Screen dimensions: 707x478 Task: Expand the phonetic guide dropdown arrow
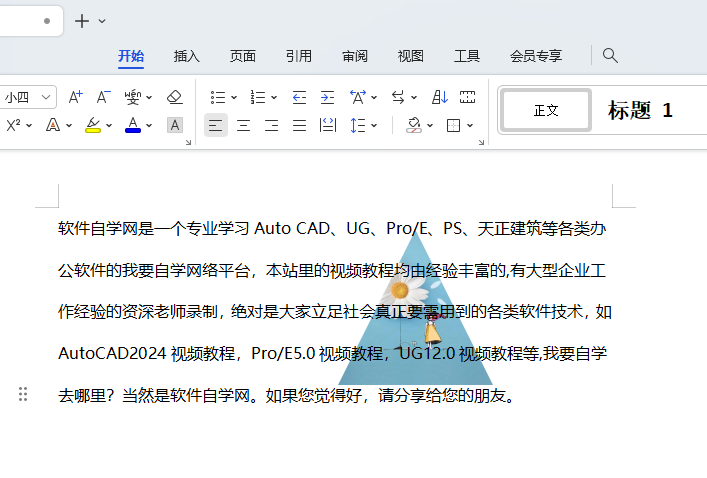pyautogui.click(x=149, y=97)
